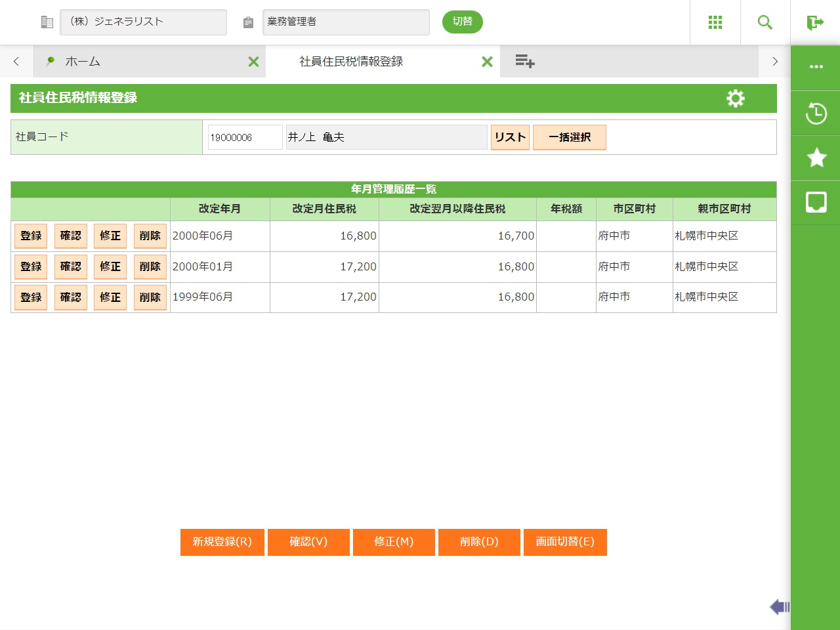Click the search magnifier icon
This screenshot has height=630, width=840.
[x=765, y=22]
